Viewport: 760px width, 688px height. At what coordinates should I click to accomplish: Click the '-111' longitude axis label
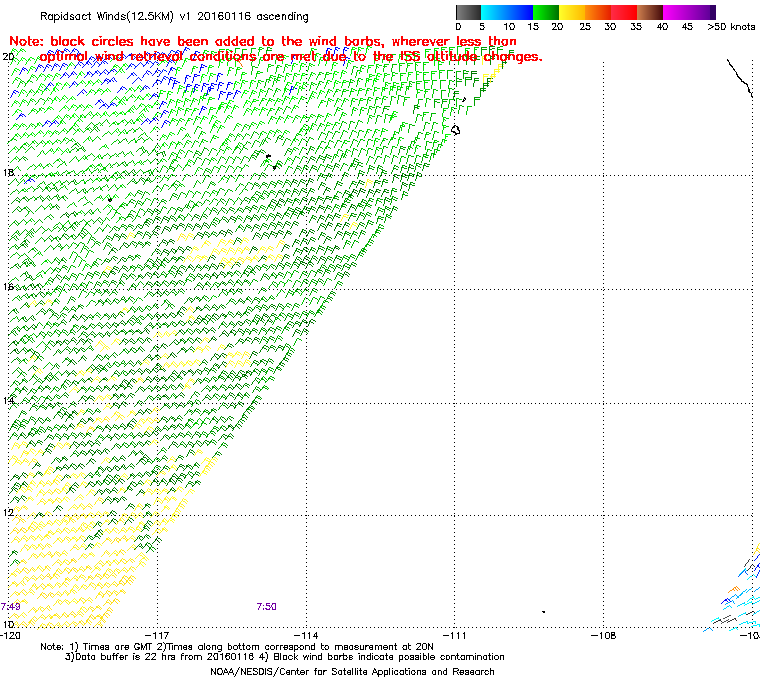(x=455, y=635)
